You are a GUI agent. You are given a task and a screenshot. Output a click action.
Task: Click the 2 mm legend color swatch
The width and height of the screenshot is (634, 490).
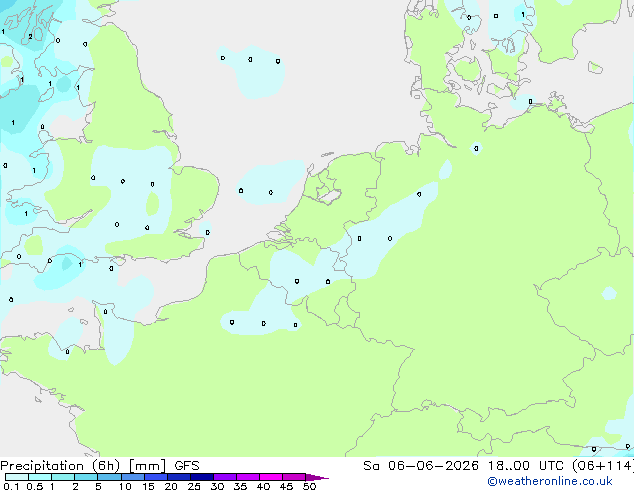click(86, 477)
